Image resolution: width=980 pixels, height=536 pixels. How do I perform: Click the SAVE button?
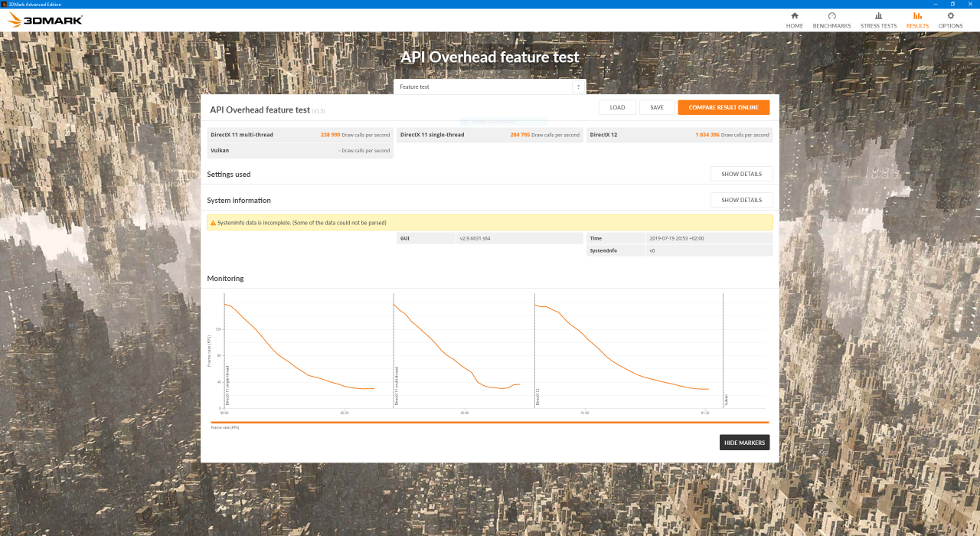pyautogui.click(x=657, y=107)
